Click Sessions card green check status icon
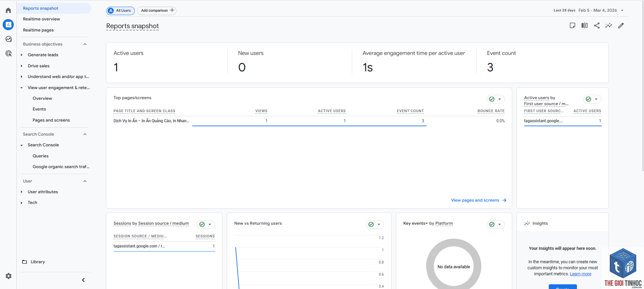Image resolution: width=644 pixels, height=289 pixels. (x=202, y=224)
